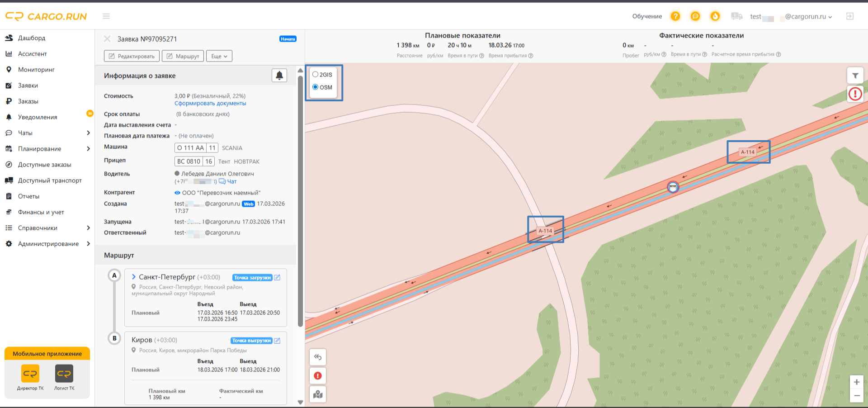Click the undo arrows map button
Image resolution: width=868 pixels, height=408 pixels.
[x=318, y=357]
